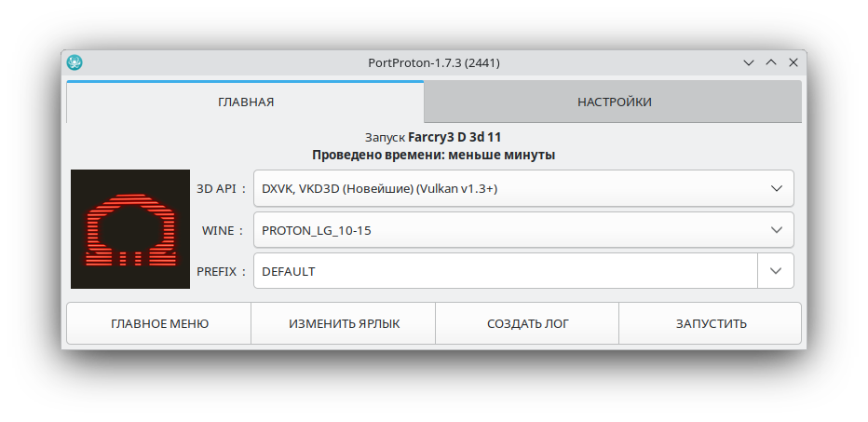Click the PortProton app icon in title bar

point(75,62)
